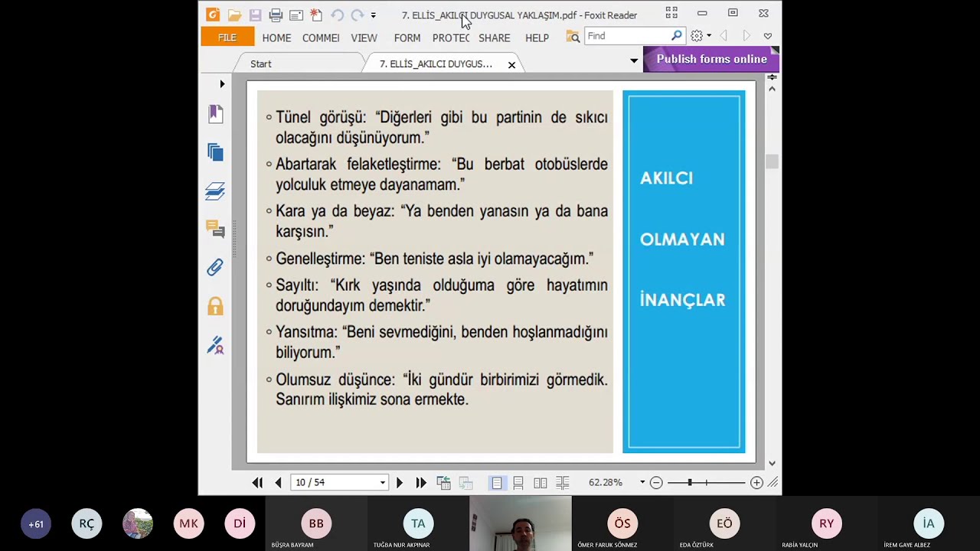Screen dimensions: 980x551
Task: Select participant BÜŞRA BAYRAM tile
Action: pos(316,523)
